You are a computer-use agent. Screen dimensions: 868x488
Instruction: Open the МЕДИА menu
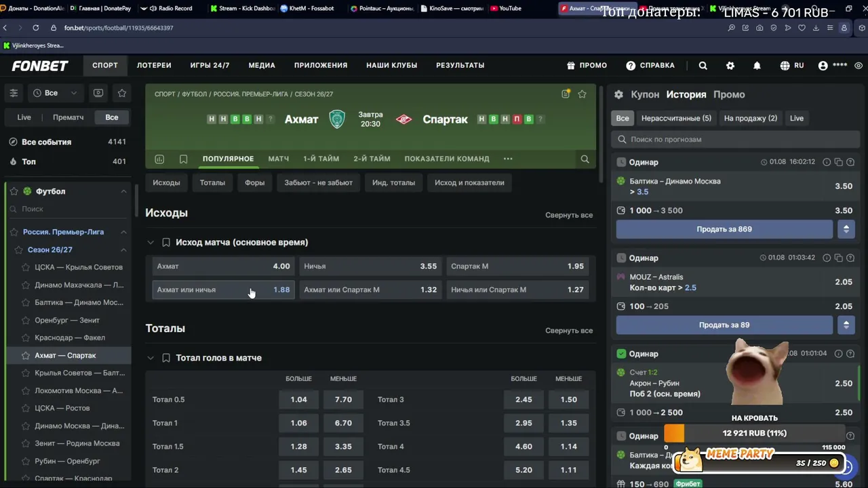point(262,65)
